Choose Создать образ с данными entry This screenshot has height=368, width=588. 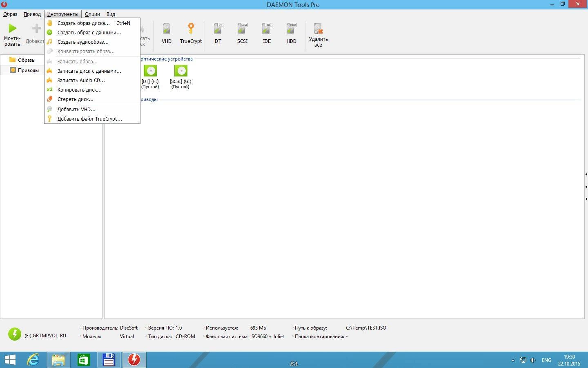point(92,33)
